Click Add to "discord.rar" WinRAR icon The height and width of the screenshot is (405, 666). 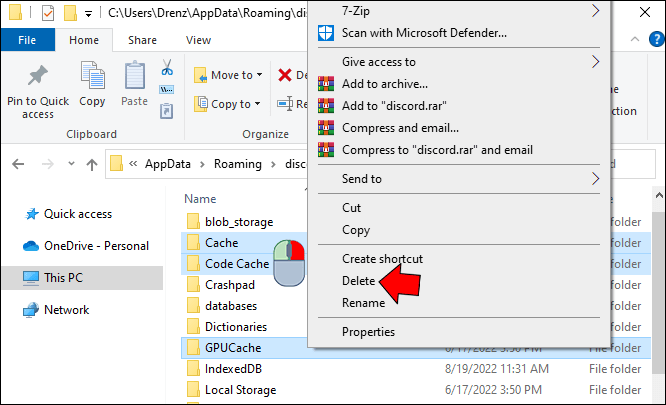click(x=326, y=106)
